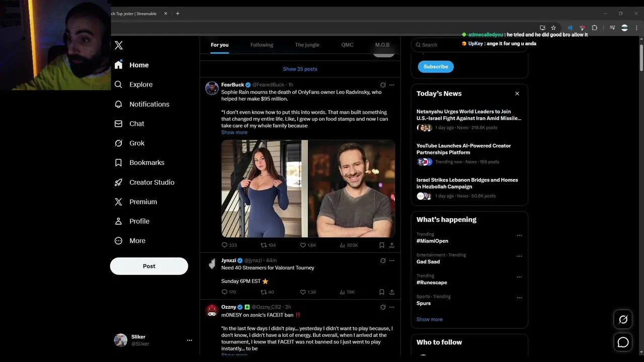Open Netanyahu Urges World Leaders news
The width and height of the screenshot is (644, 362).
469,115
